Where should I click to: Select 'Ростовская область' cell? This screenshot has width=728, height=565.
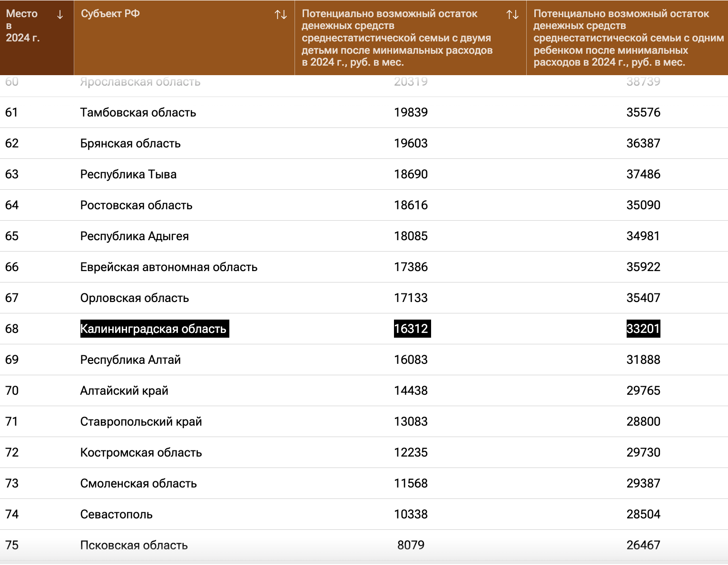(x=136, y=205)
